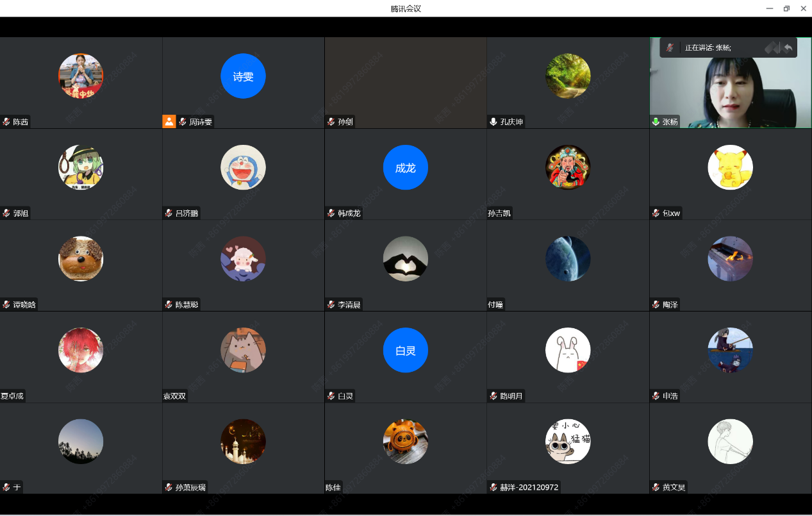Click the muted mic icon next to 黄文昊
Image resolution: width=812 pixels, height=516 pixels.
pyautogui.click(x=656, y=487)
